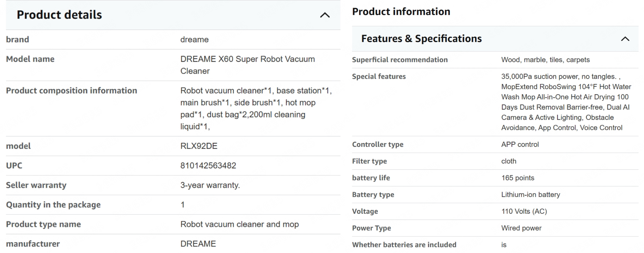Click the 'Voltage' label

pyautogui.click(x=365, y=211)
